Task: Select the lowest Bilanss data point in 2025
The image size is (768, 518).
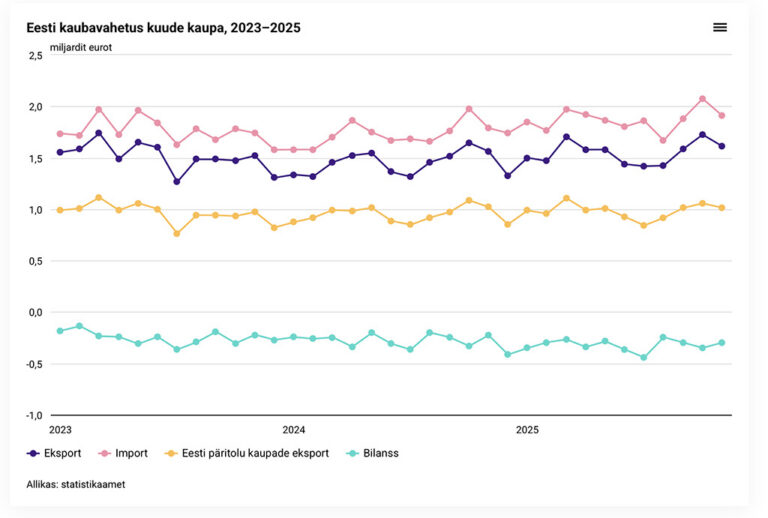Action: [x=644, y=357]
